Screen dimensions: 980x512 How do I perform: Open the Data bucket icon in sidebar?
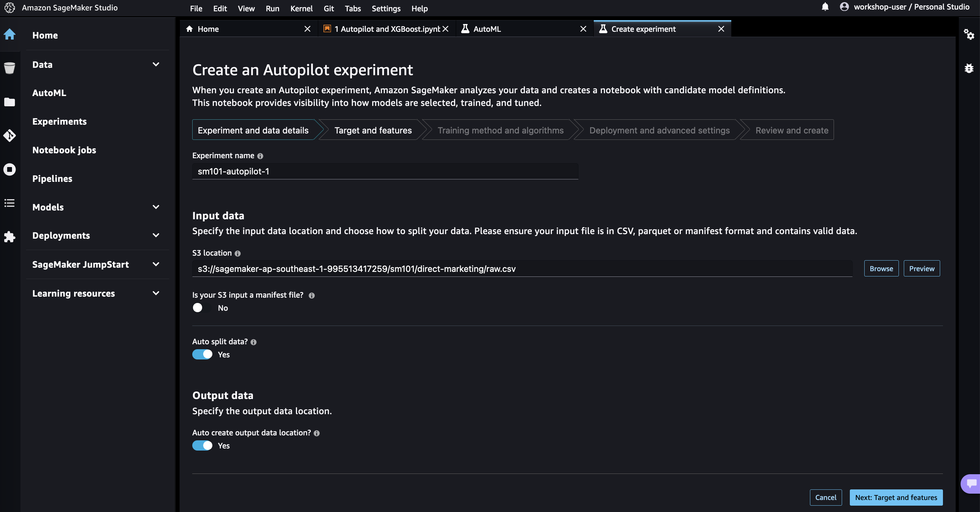[10, 68]
